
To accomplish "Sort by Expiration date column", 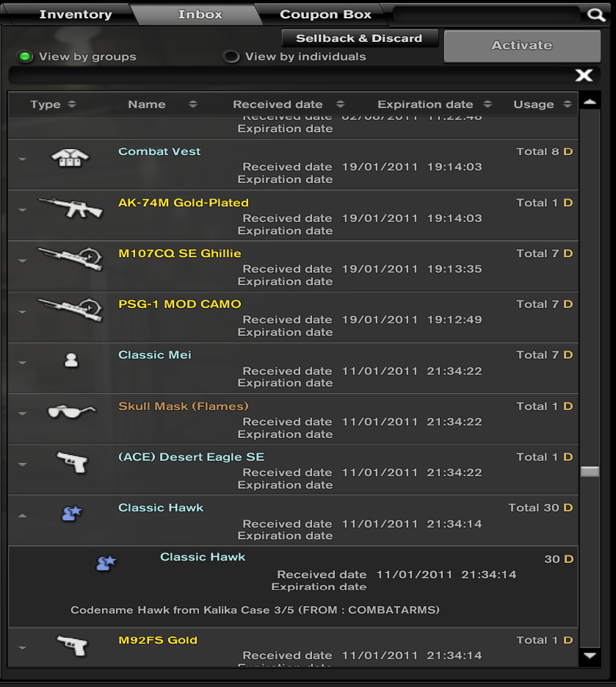I will click(435, 104).
